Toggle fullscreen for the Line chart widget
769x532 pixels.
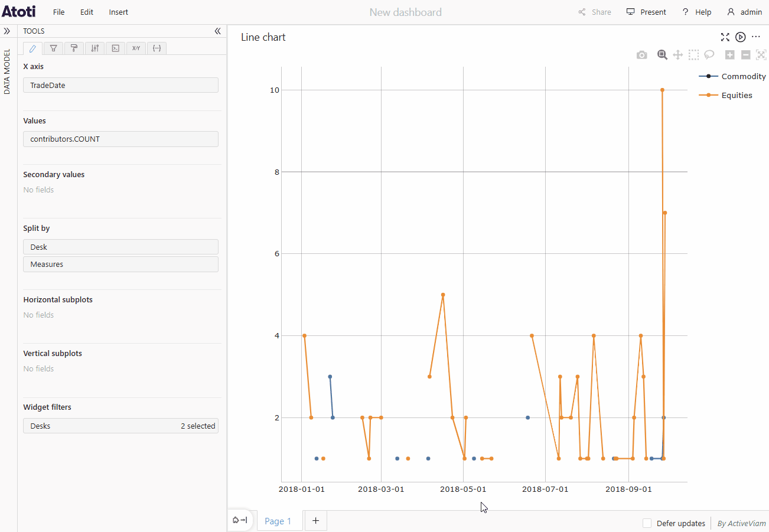pyautogui.click(x=725, y=37)
